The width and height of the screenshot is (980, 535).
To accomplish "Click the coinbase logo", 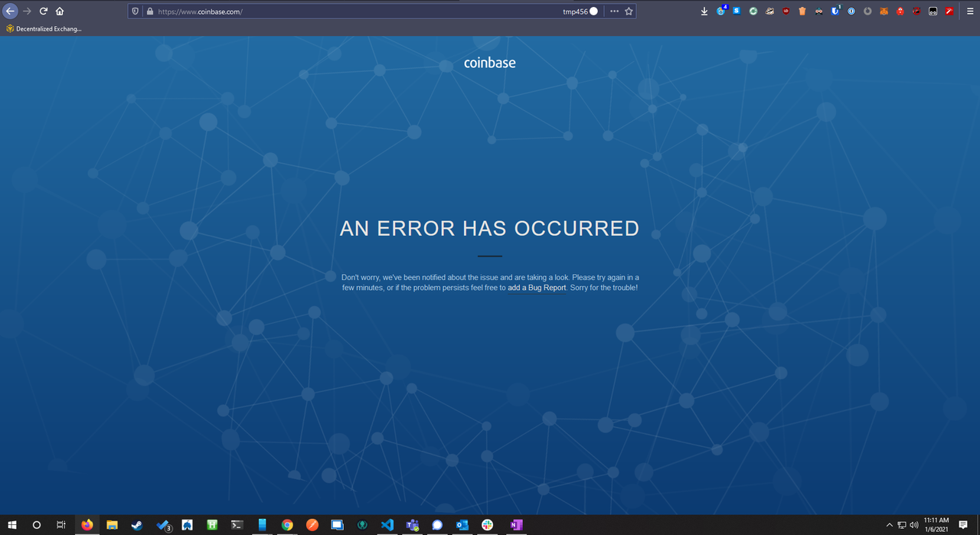I will (x=490, y=63).
